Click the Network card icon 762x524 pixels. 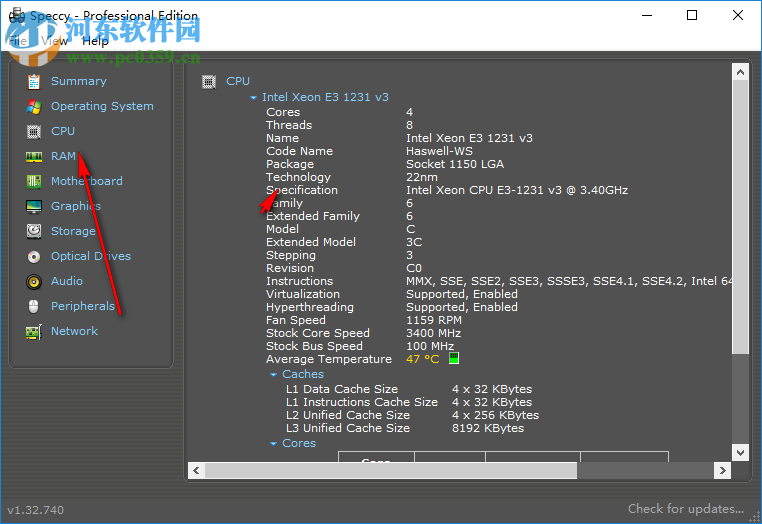[34, 332]
